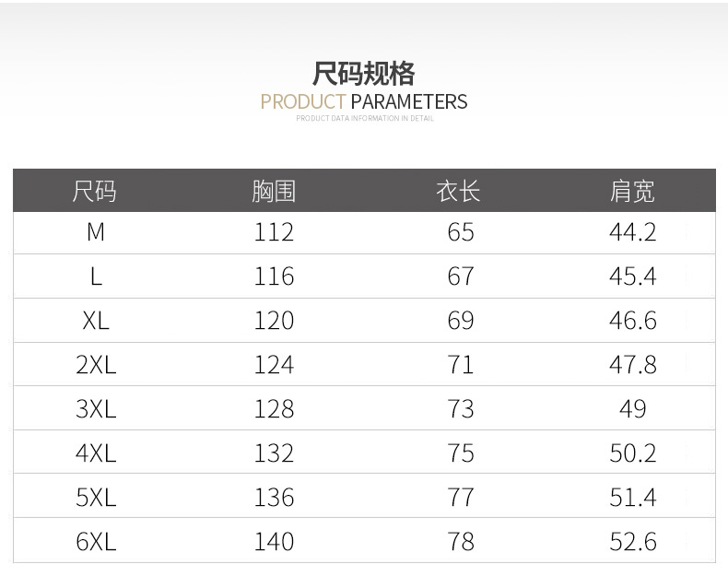
Task: Select shoulder width 44.2 cell
Action: pos(632,232)
